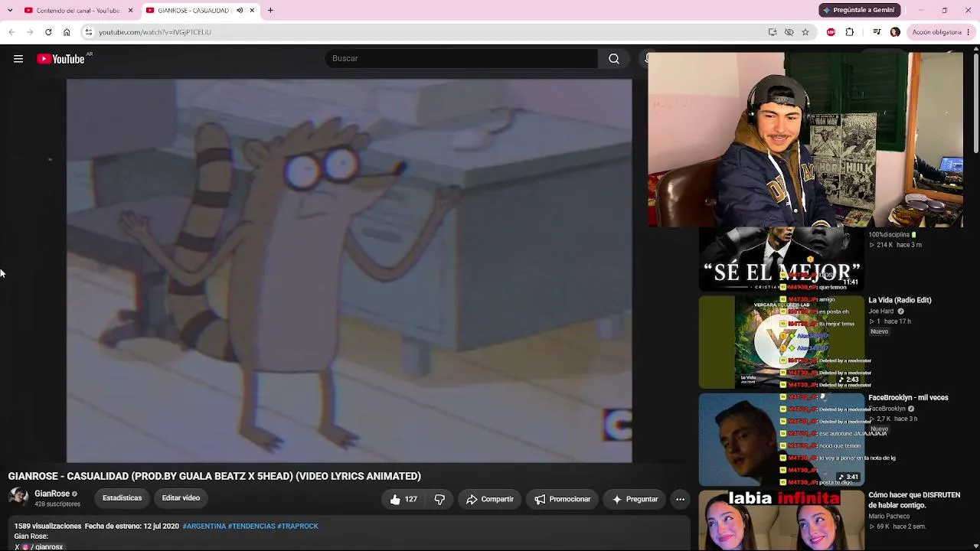Open the GianRose channel avatar

pyautogui.click(x=18, y=498)
